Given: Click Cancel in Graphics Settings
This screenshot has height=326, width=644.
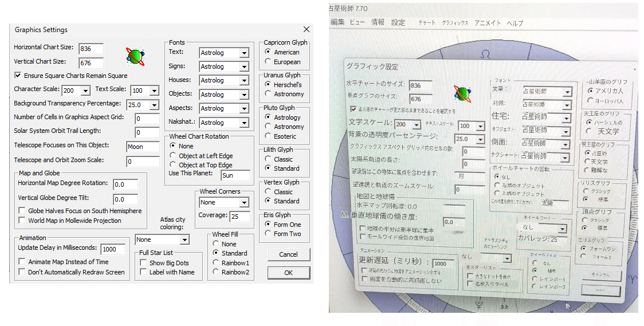Looking at the screenshot, I should pos(289,254).
